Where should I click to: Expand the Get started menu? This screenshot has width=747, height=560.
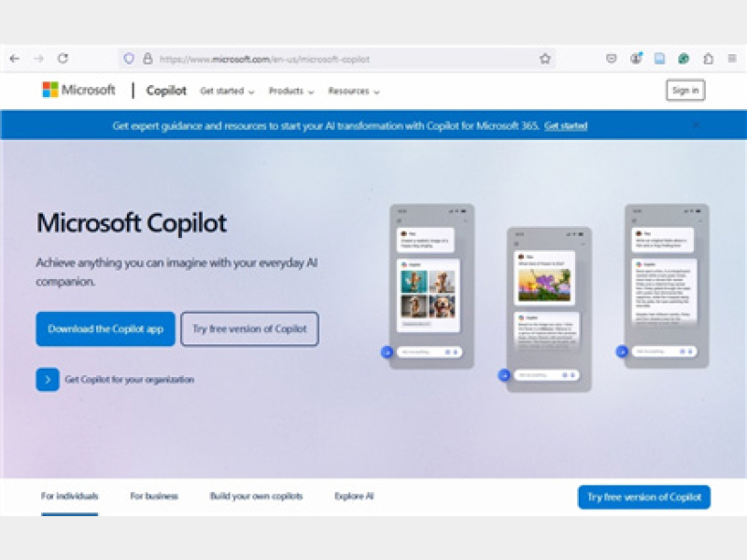click(227, 91)
